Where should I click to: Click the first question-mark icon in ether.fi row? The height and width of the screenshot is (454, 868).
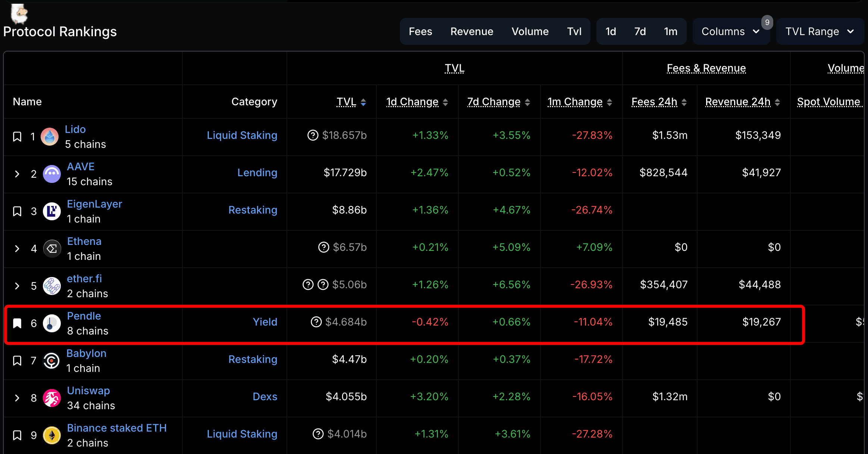click(308, 284)
